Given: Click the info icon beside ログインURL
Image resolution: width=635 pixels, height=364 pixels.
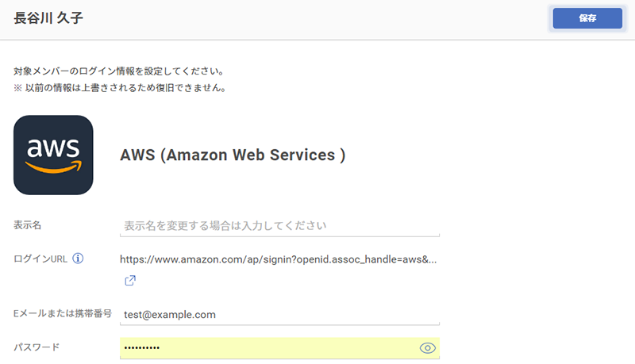Looking at the screenshot, I should (x=78, y=259).
